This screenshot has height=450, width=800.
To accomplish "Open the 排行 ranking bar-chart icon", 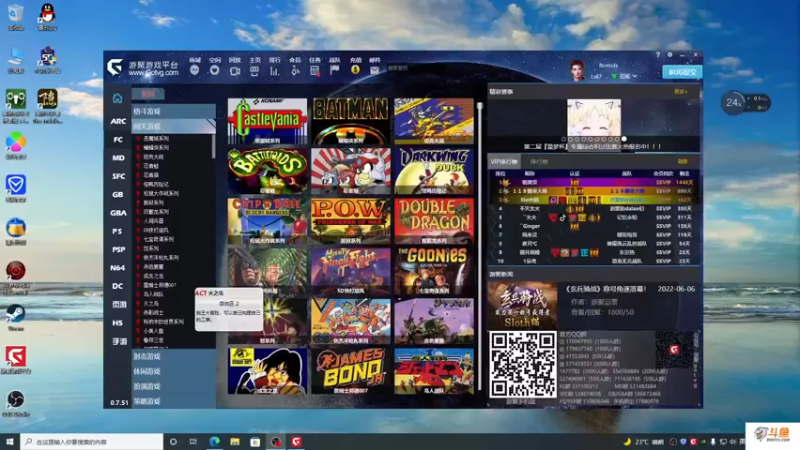I will (x=274, y=71).
